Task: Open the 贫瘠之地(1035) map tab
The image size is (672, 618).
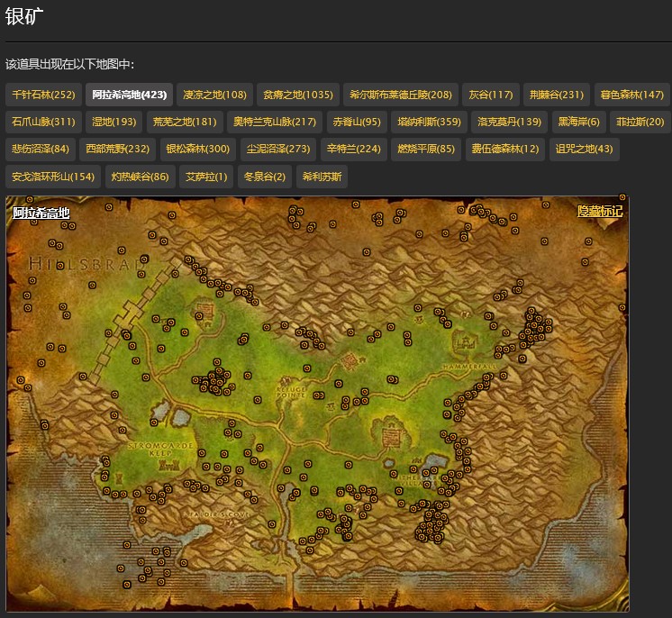Action: click(298, 95)
